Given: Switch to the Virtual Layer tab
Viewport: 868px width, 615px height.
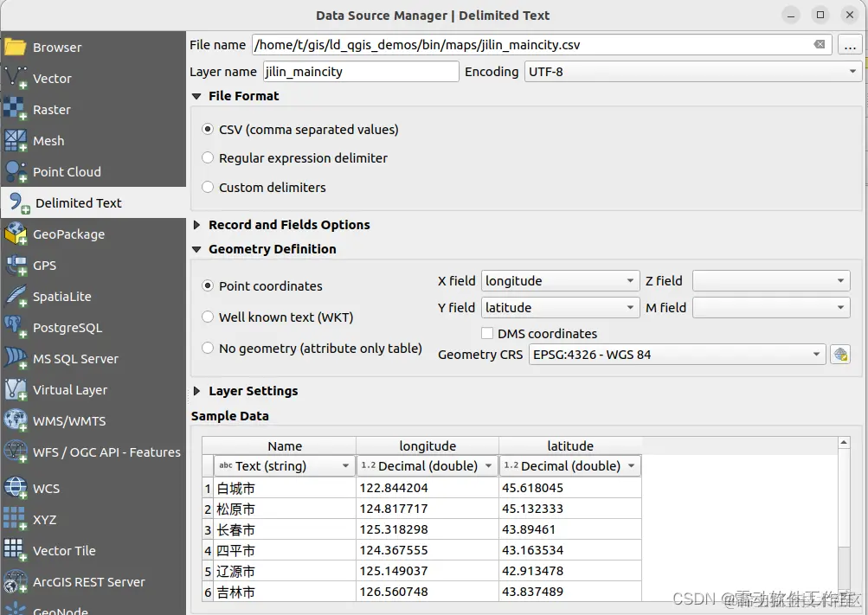Looking at the screenshot, I should [x=93, y=389].
